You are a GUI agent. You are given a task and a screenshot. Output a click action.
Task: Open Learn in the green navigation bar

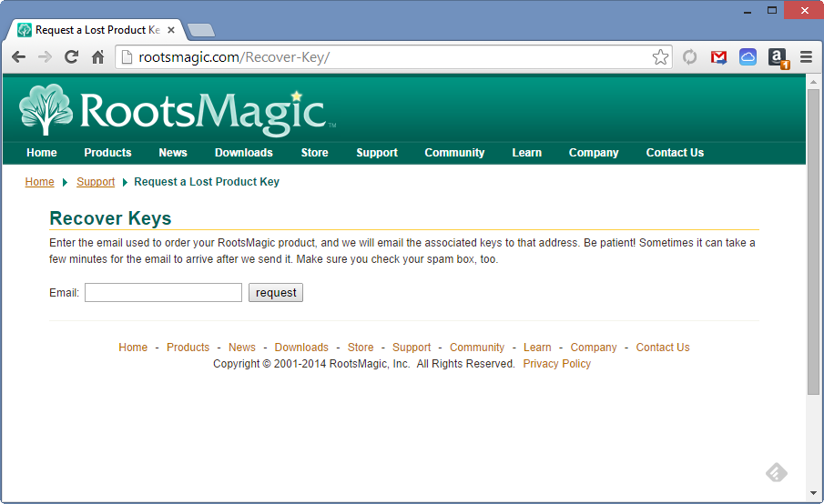[x=526, y=153]
